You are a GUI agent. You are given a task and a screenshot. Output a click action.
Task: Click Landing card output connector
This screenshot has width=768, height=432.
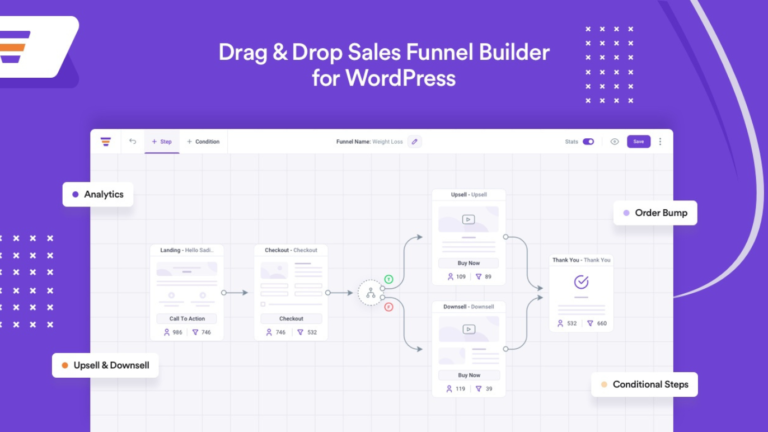point(223,292)
